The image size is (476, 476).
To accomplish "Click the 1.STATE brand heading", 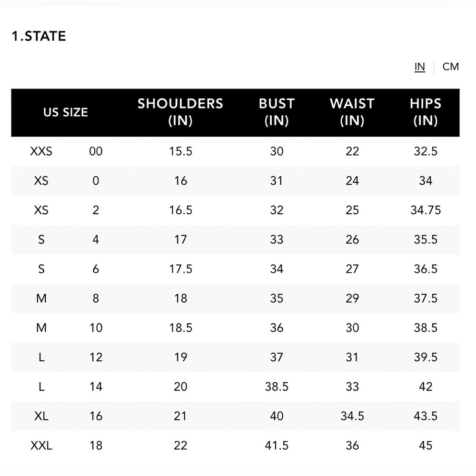I will [x=39, y=36].
